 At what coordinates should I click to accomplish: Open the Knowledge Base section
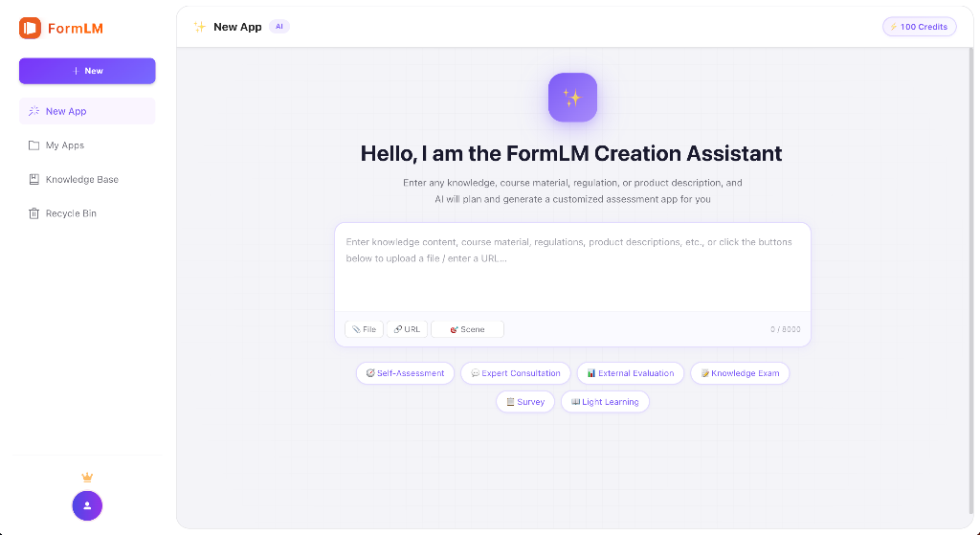point(87,179)
